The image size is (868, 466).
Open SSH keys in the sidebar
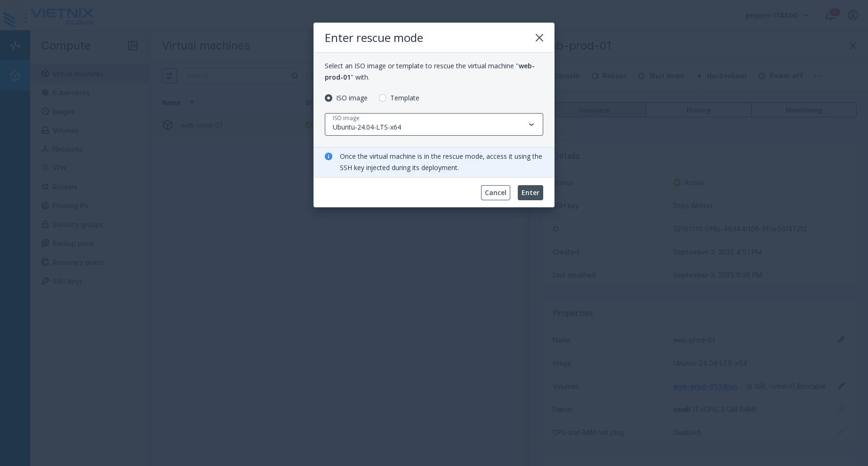pos(67,281)
